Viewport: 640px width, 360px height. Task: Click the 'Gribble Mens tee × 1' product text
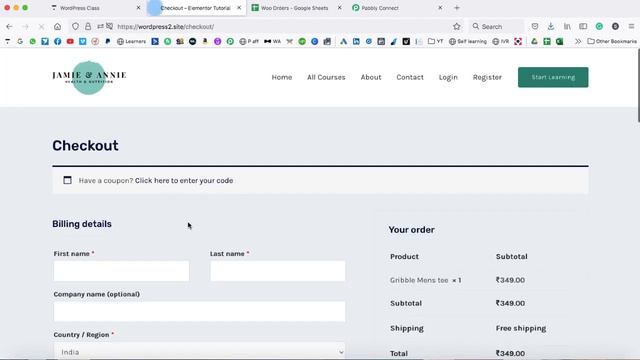pos(425,280)
